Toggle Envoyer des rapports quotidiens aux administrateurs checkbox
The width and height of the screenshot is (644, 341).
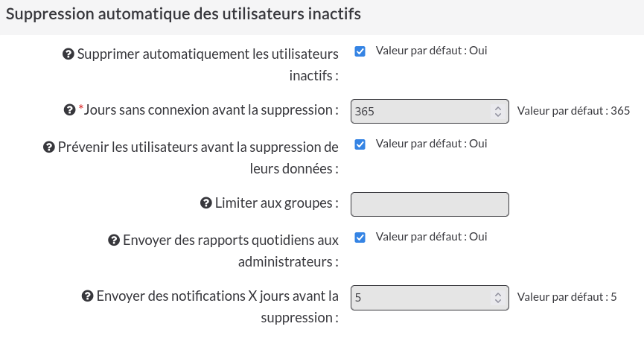coord(360,238)
